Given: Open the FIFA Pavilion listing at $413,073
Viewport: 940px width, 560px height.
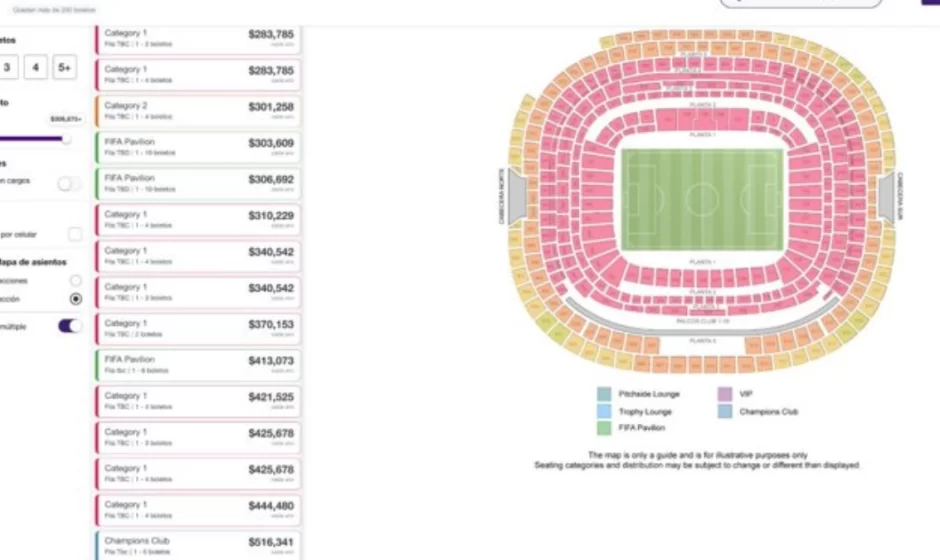Looking at the screenshot, I should (x=198, y=365).
